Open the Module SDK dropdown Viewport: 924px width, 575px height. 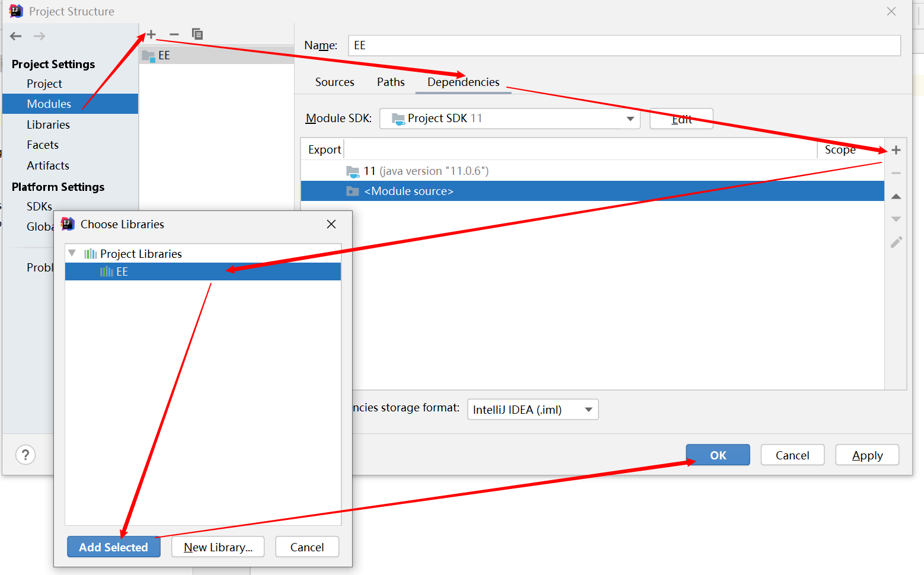[x=510, y=119]
